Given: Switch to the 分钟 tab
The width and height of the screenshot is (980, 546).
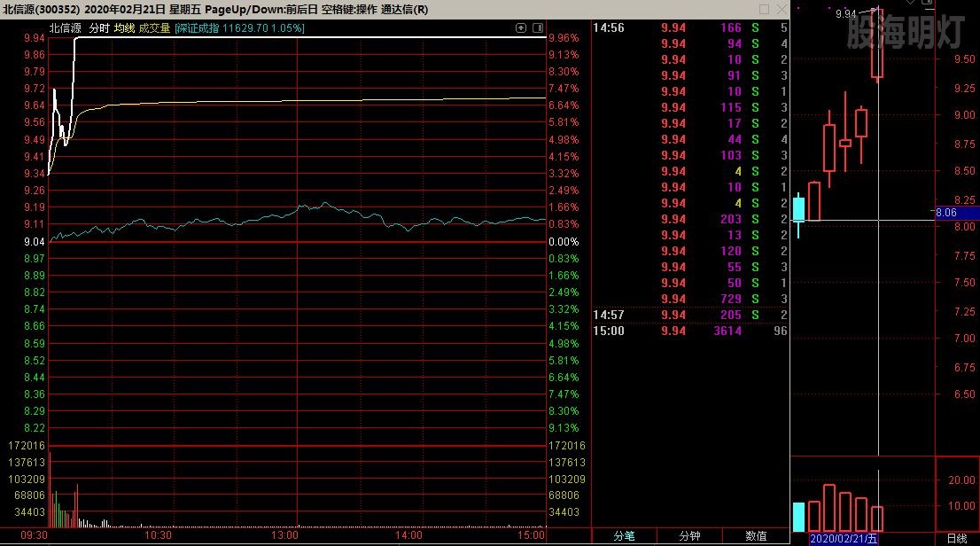Looking at the screenshot, I should point(689,536).
